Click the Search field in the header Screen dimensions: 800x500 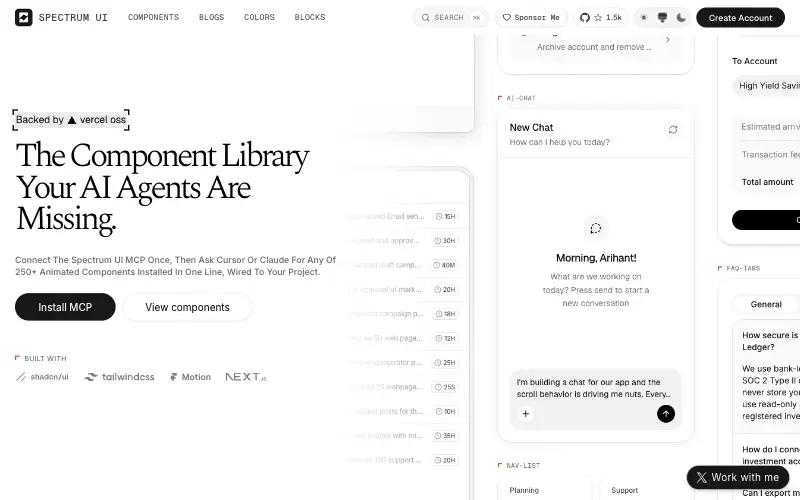pos(451,17)
